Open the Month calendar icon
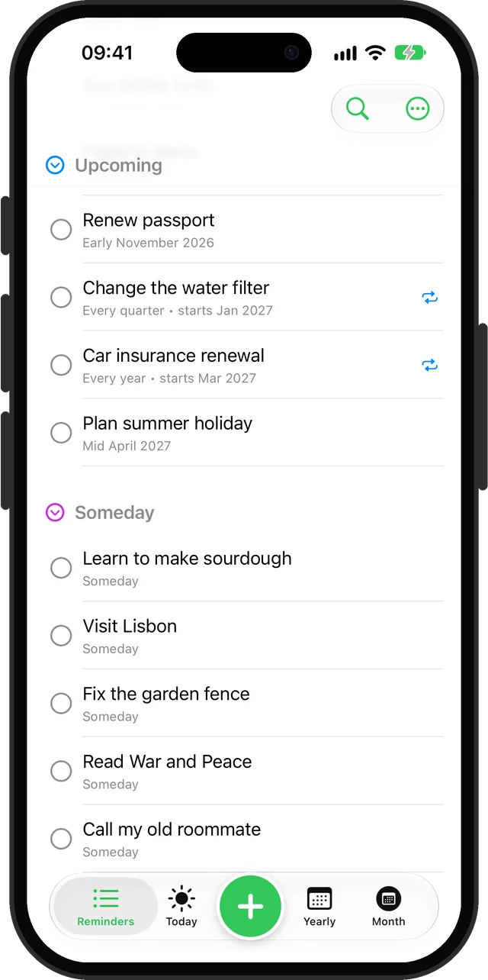 tap(389, 899)
